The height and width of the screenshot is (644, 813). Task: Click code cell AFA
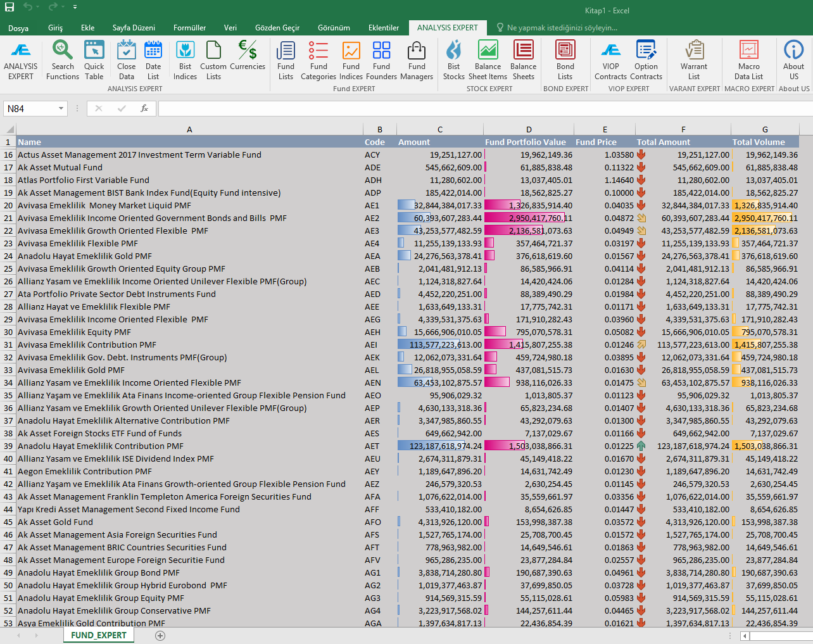point(379,496)
